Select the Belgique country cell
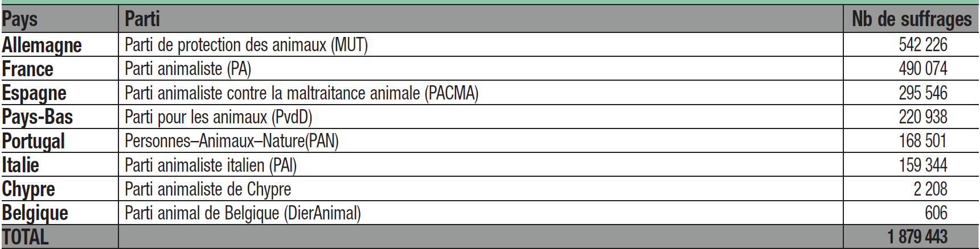 click(x=35, y=213)
